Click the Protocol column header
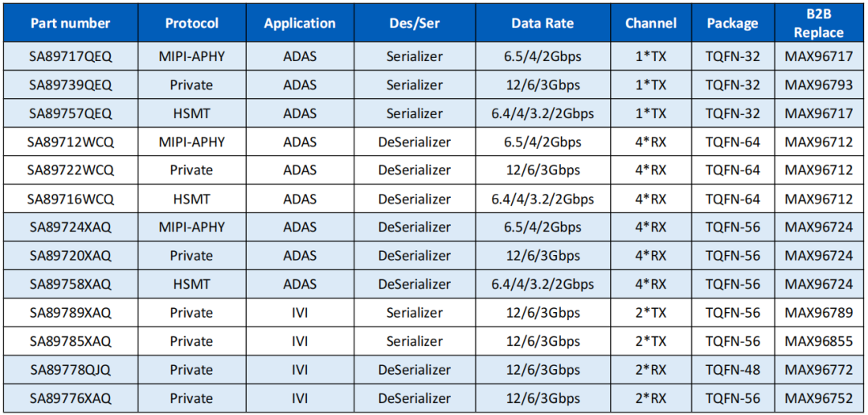This screenshot has height=415, width=868. (191, 23)
